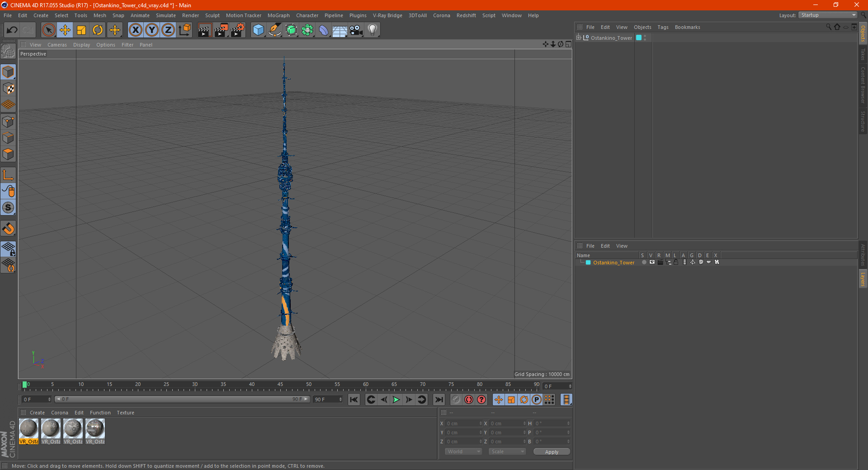
Task: Click the H rotation input field
Action: tap(552, 423)
